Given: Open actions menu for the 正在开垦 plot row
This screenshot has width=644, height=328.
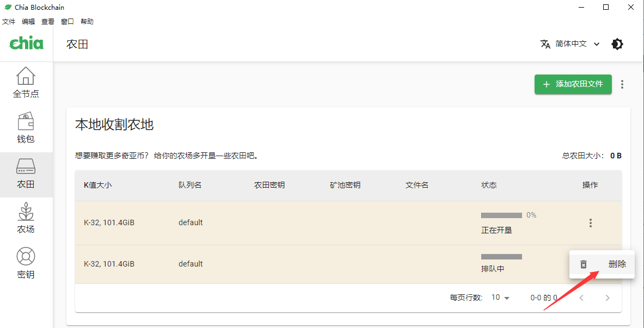Looking at the screenshot, I should tap(590, 223).
